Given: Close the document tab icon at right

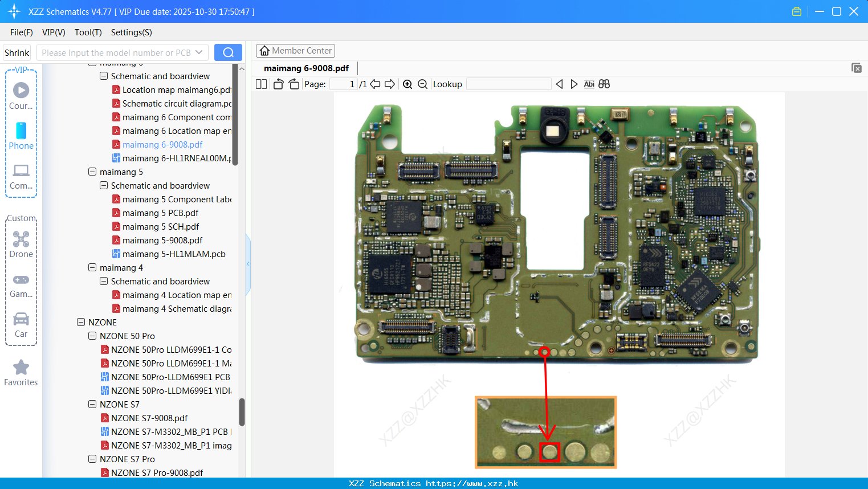Looking at the screenshot, I should 856,68.
